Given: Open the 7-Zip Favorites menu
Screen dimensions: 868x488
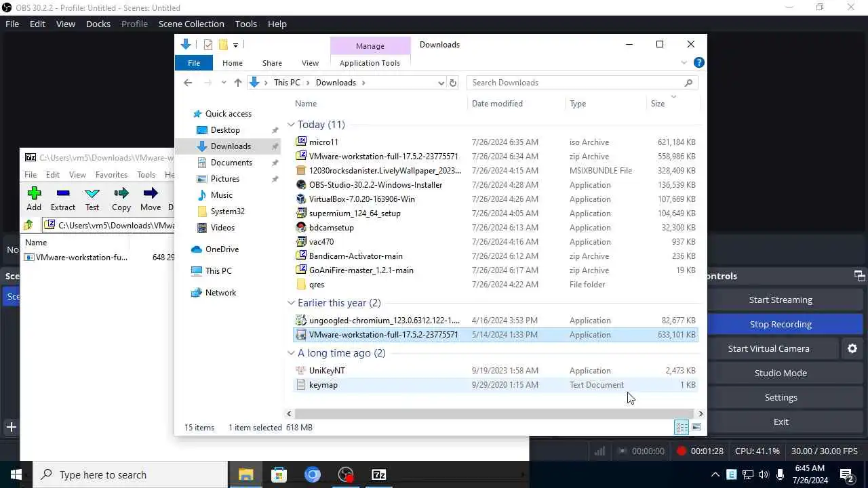Looking at the screenshot, I should click(x=111, y=174).
